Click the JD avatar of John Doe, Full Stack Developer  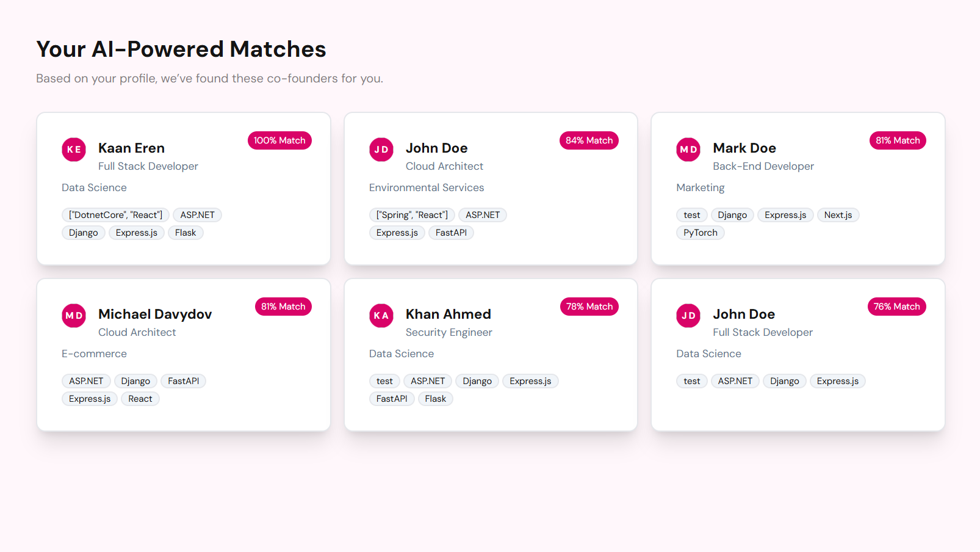(688, 316)
